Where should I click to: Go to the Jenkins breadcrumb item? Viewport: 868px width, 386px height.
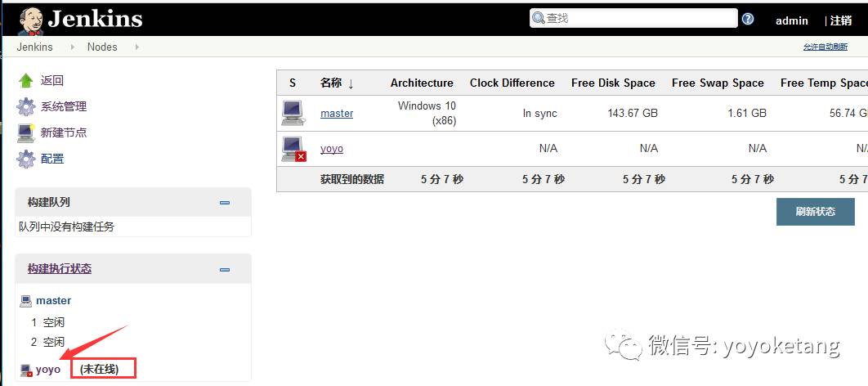pos(34,47)
